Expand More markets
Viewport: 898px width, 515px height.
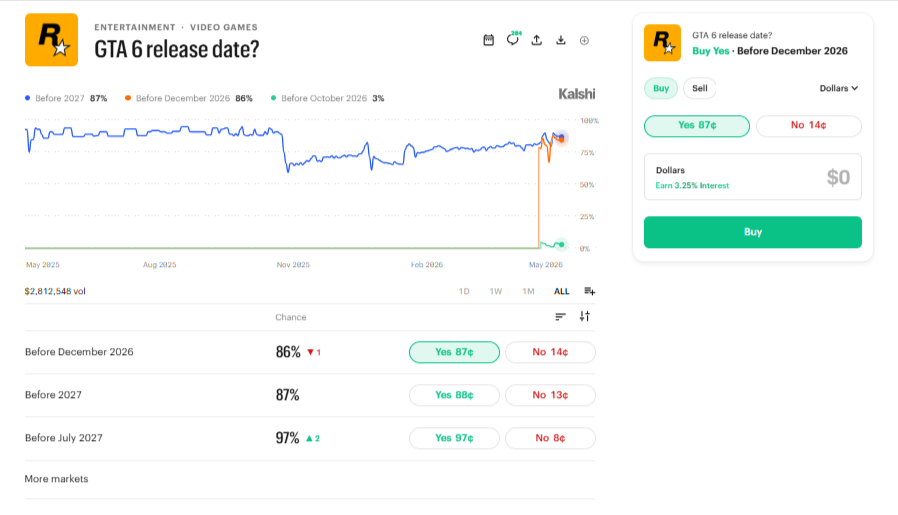pos(56,479)
